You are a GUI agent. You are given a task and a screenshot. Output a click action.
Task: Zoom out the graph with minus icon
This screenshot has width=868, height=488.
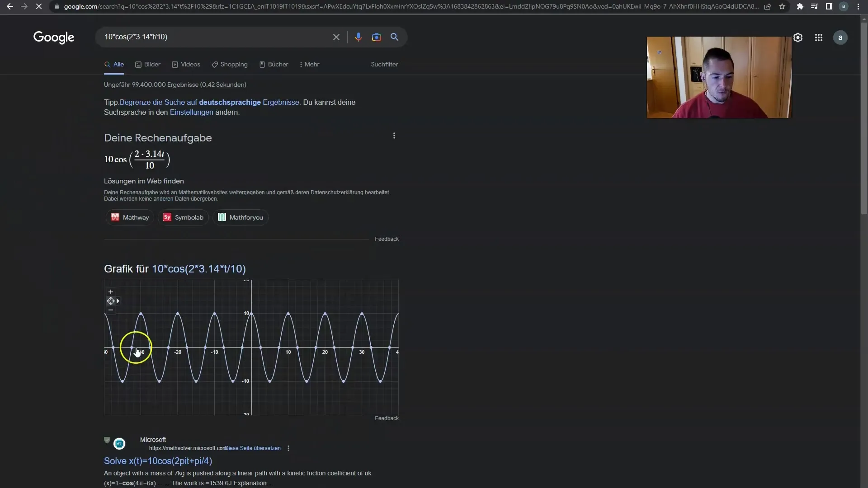(110, 310)
